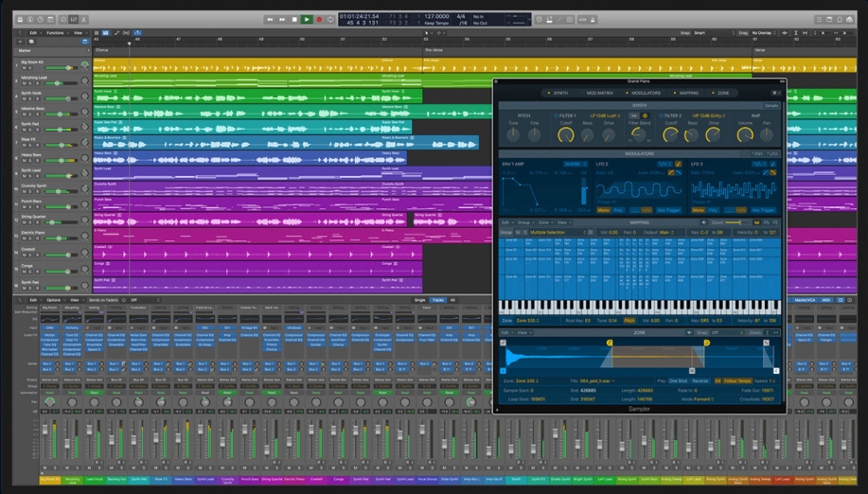The height and width of the screenshot is (494, 868).
Task: Toggle the Mixer from the control bar
Action: click(x=74, y=19)
